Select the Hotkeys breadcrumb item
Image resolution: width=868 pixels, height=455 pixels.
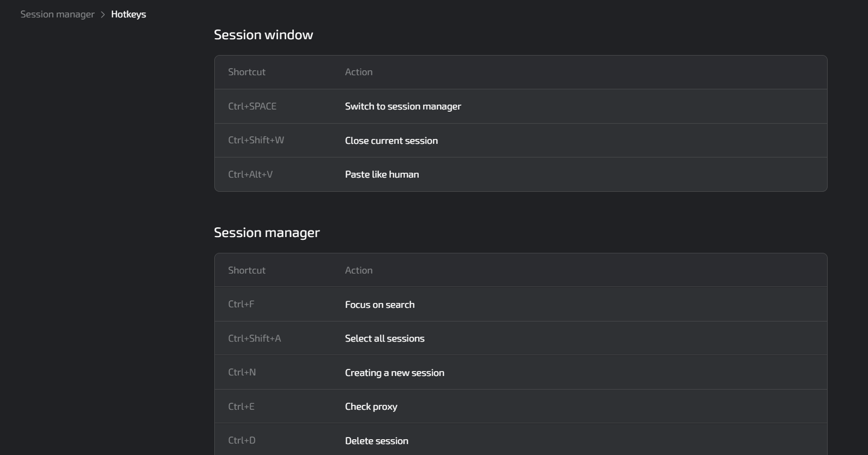point(128,14)
